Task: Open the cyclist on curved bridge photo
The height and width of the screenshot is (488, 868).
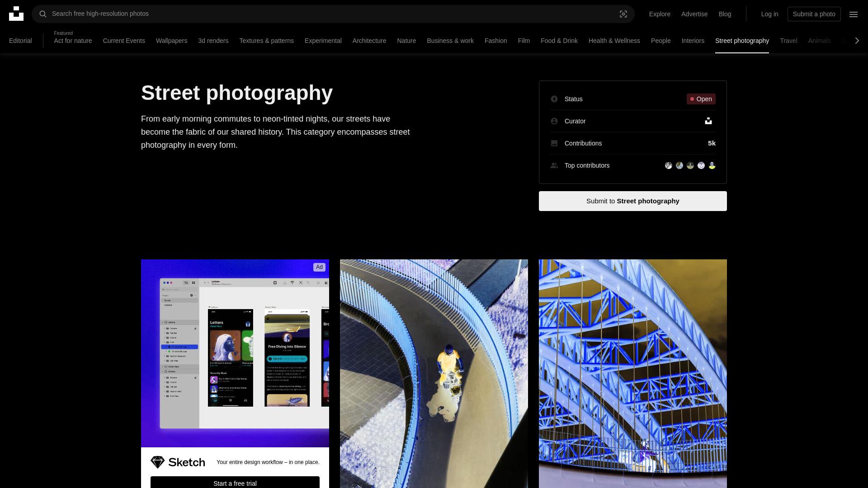Action: tap(434, 374)
